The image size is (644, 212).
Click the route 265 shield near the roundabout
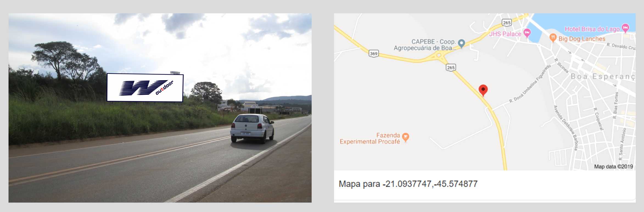click(450, 67)
